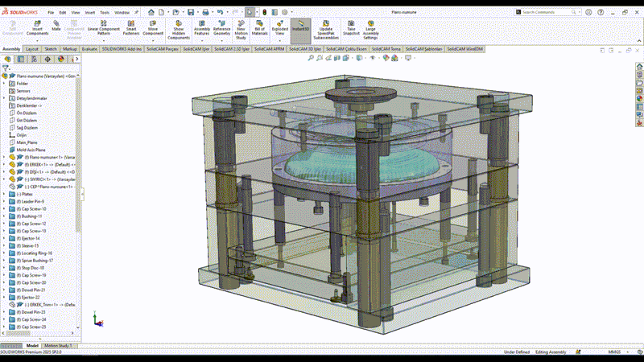Image resolution: width=644 pixels, height=362 pixels.
Task: Select the Move Component tool
Action: (153, 27)
